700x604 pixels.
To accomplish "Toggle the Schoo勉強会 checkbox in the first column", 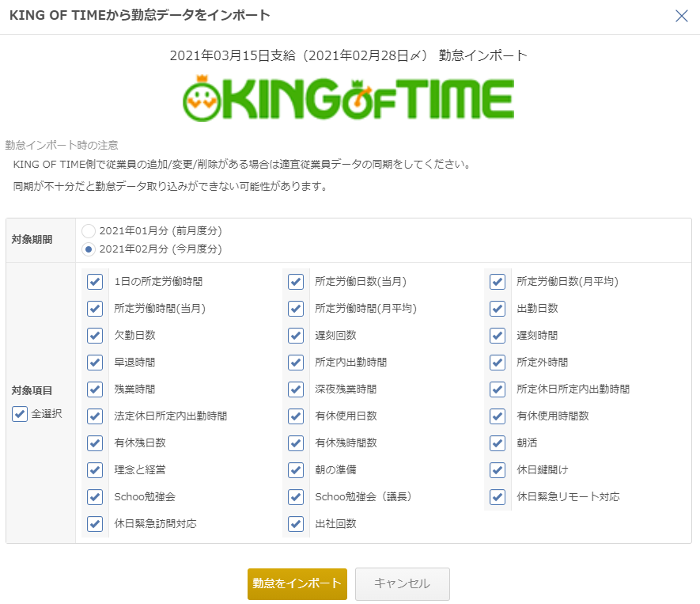I will point(95,497).
